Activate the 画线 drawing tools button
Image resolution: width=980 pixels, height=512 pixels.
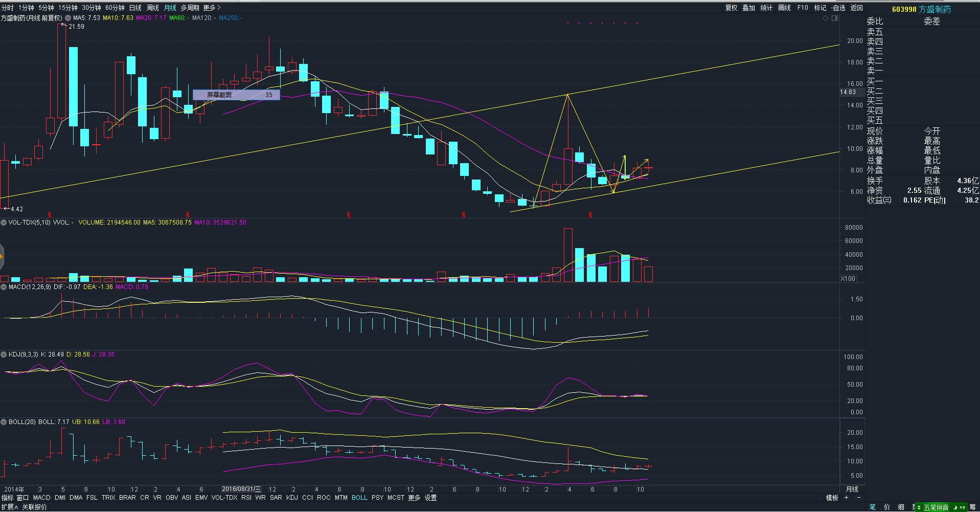[784, 8]
